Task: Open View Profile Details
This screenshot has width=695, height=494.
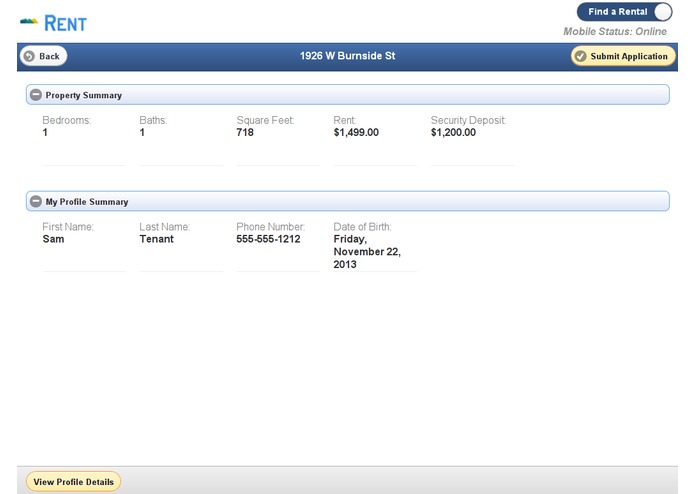Action: [x=74, y=482]
